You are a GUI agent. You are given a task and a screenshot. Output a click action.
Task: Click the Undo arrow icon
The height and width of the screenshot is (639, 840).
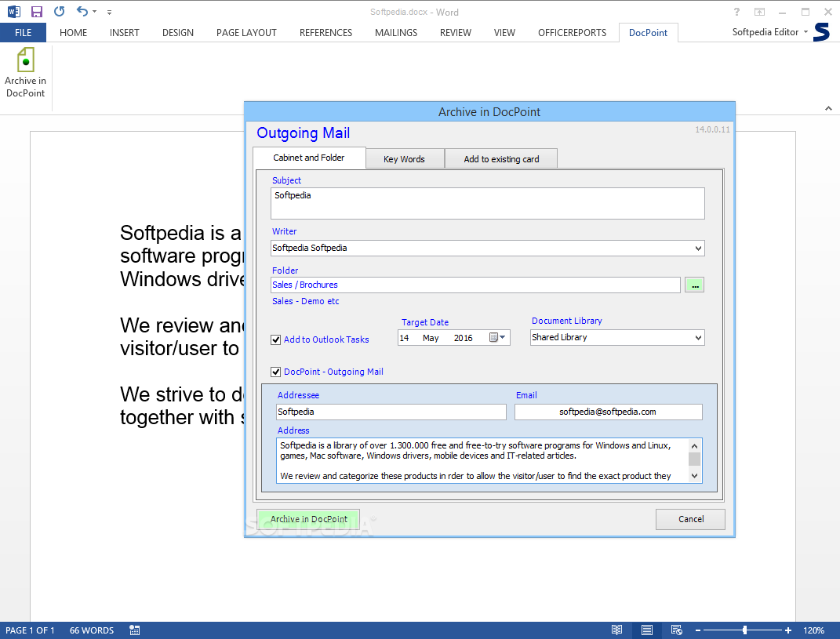tap(82, 11)
